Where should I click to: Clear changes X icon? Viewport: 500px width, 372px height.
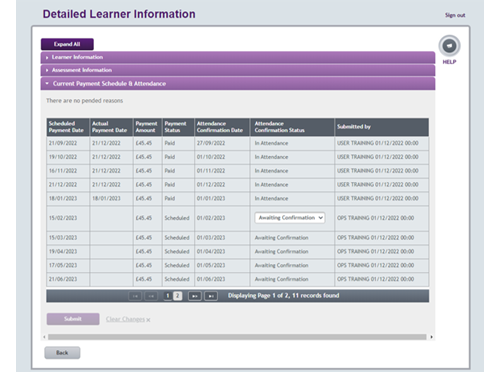(x=148, y=320)
